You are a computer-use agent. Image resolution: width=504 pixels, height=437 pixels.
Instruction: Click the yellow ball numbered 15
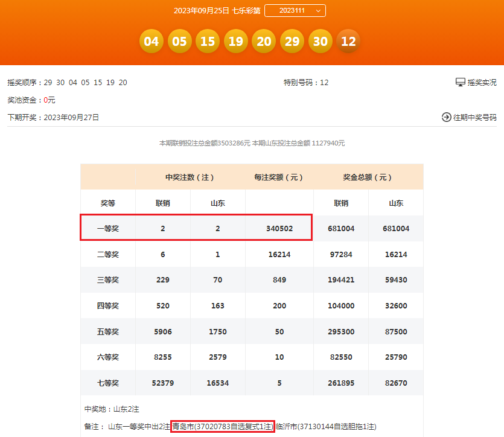coord(208,41)
